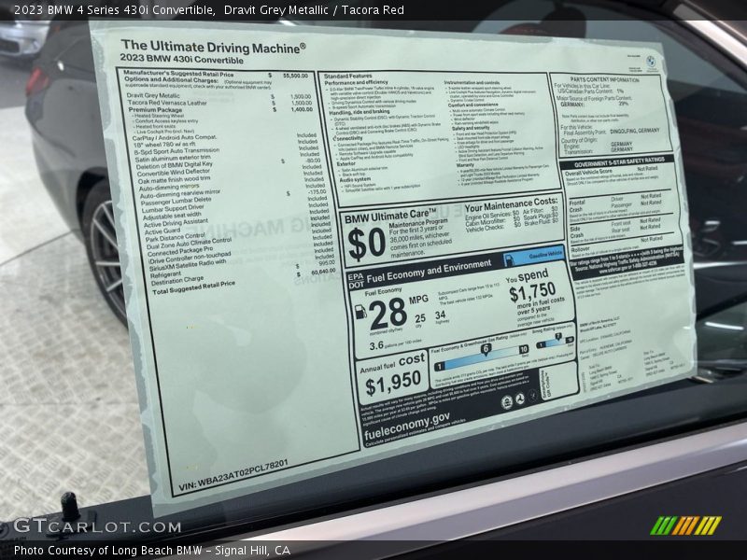Click the EPA certification emblem
The height and width of the screenshot is (560, 747).
click(507, 401)
